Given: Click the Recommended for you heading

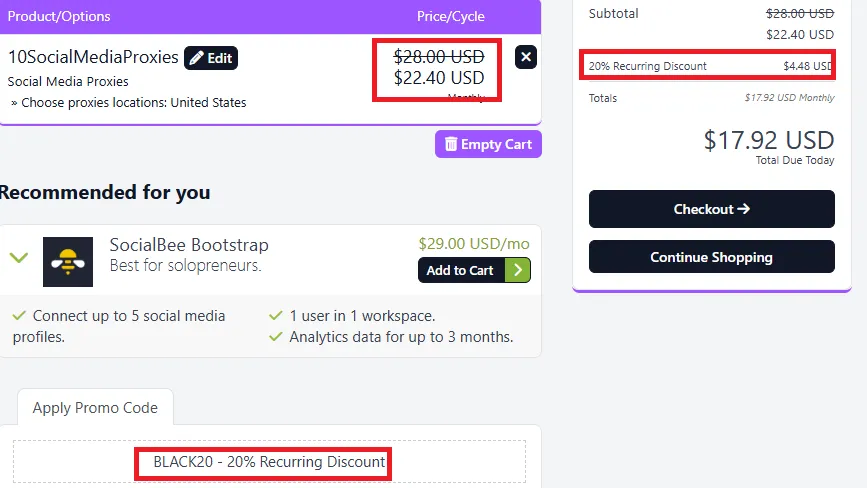Looking at the screenshot, I should [105, 192].
